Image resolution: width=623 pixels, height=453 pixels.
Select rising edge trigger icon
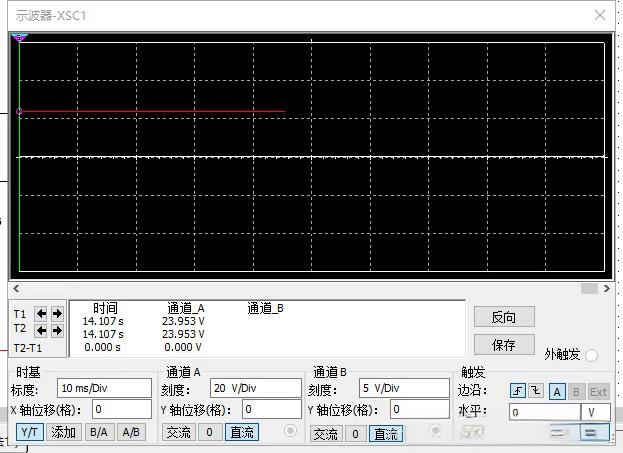pos(518,391)
